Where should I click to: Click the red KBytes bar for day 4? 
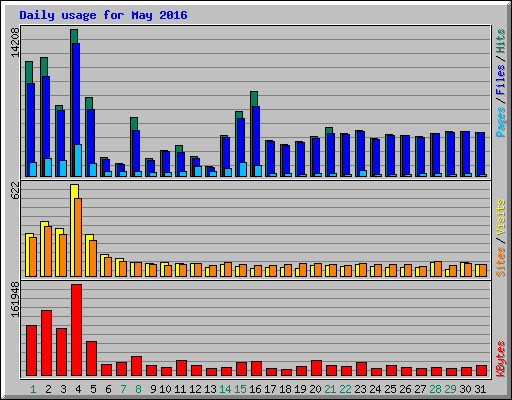[x=76, y=330]
